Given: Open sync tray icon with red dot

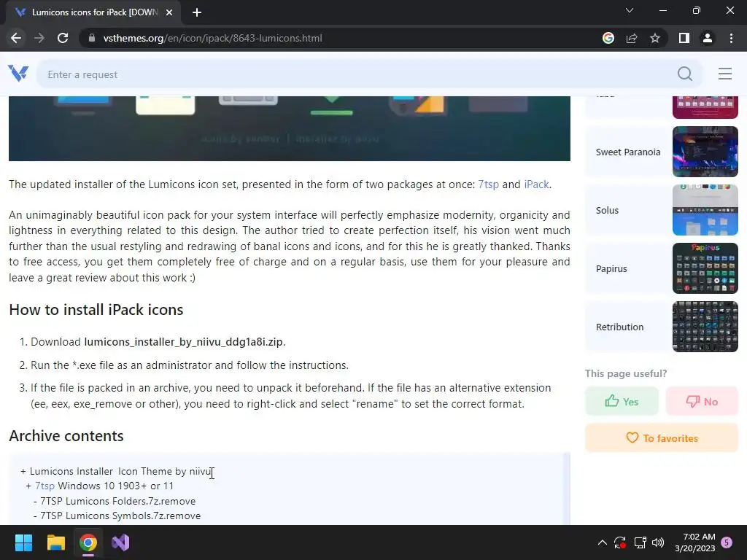Looking at the screenshot, I should click(x=620, y=542).
